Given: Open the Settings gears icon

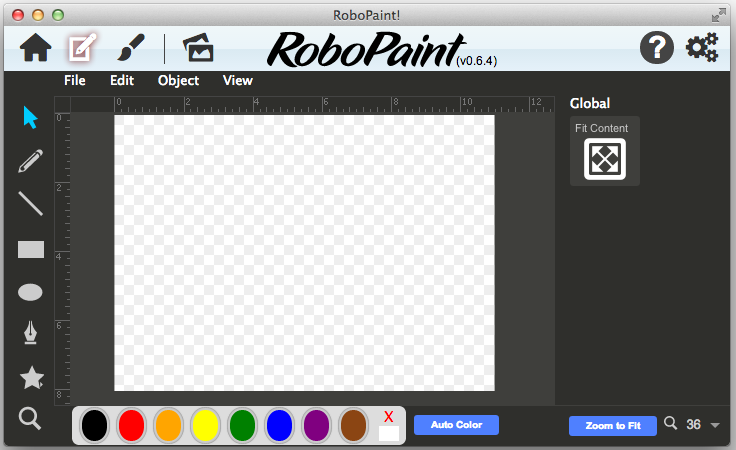Looking at the screenshot, I should click(x=702, y=47).
